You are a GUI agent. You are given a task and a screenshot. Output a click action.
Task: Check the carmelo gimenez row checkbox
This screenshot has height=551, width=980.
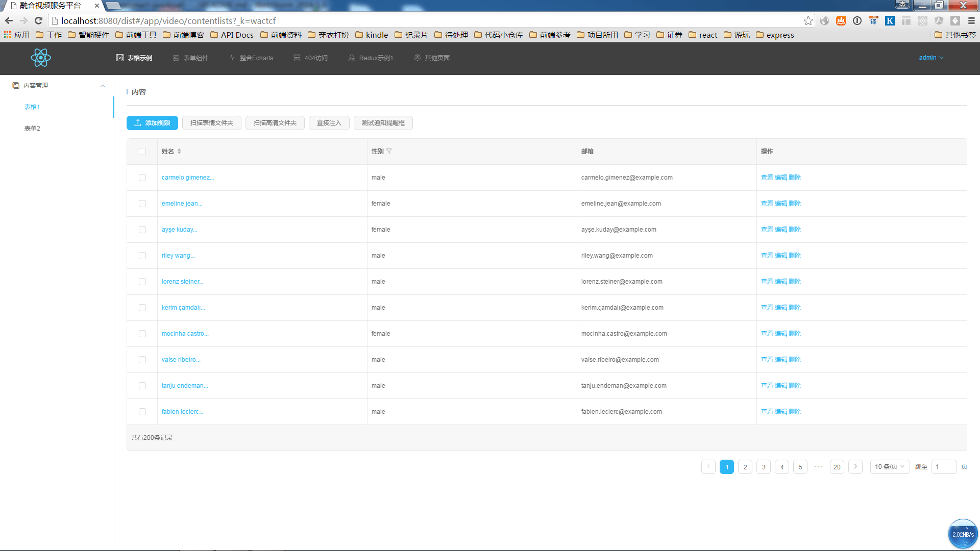(142, 178)
